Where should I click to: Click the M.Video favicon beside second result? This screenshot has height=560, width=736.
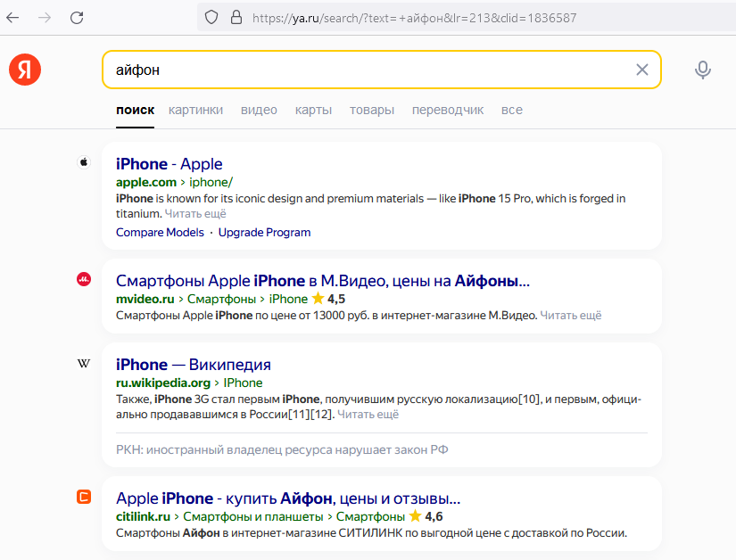pyautogui.click(x=84, y=279)
